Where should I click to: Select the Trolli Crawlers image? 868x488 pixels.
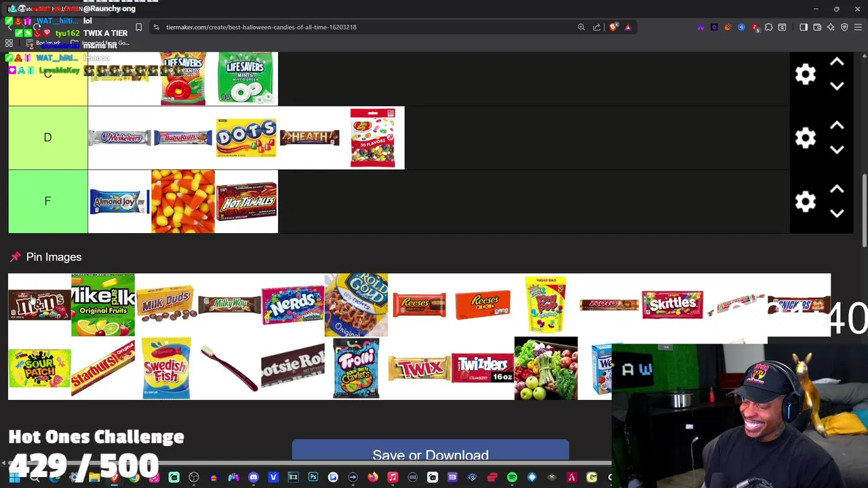pos(356,368)
